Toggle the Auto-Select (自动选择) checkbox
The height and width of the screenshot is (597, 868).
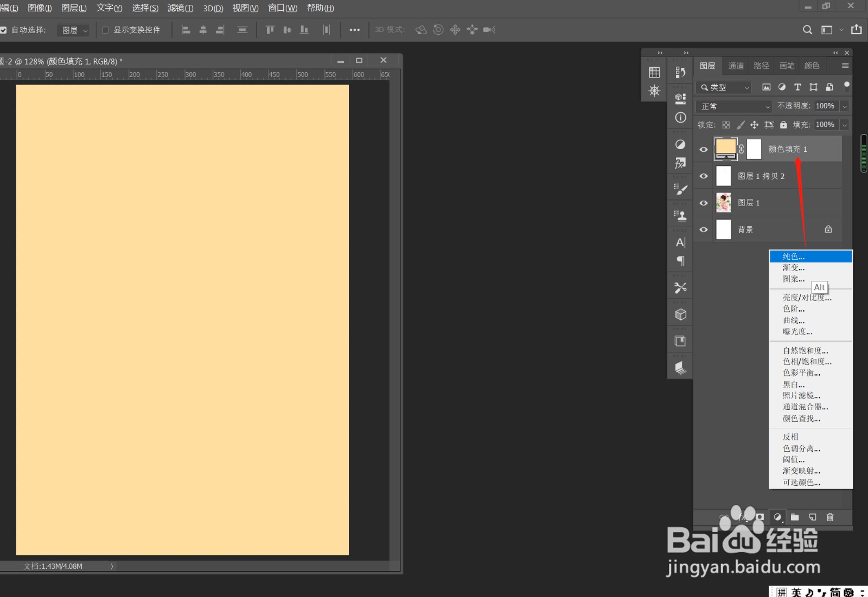click(3, 30)
